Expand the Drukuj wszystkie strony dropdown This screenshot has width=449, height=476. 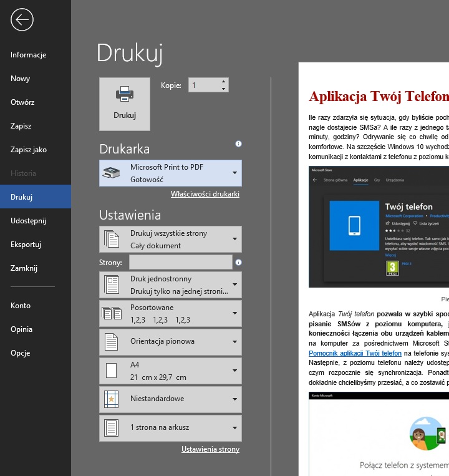tap(234, 239)
